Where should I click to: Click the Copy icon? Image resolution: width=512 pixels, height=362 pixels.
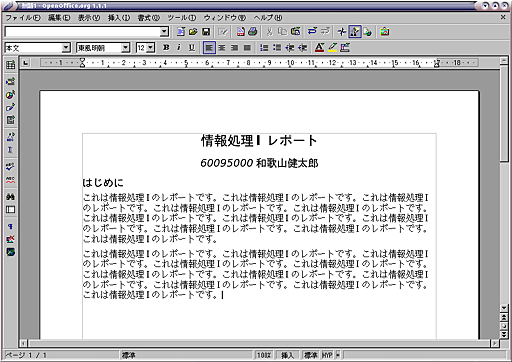click(282, 32)
